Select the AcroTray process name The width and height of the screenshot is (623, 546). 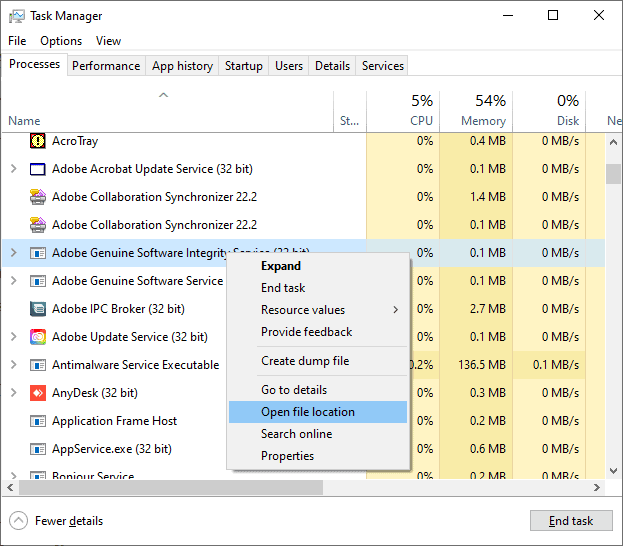coord(75,141)
